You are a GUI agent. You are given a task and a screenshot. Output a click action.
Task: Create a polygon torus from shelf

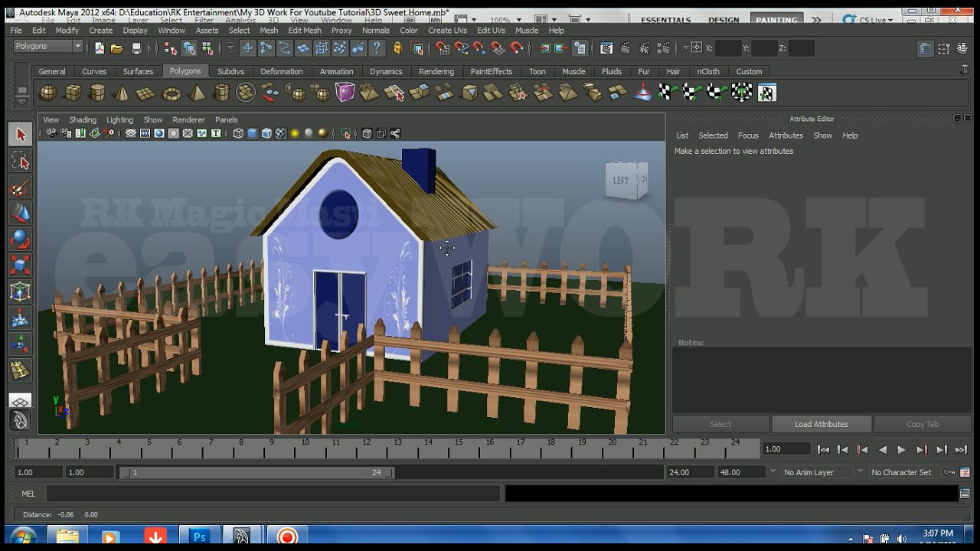pyautogui.click(x=171, y=93)
